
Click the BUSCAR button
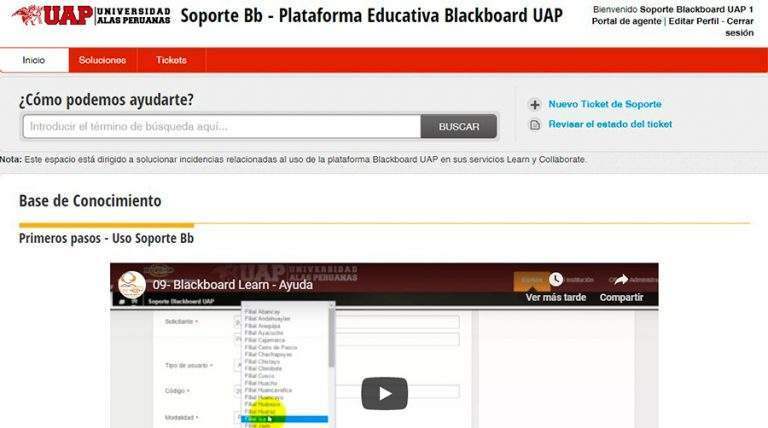click(x=459, y=126)
